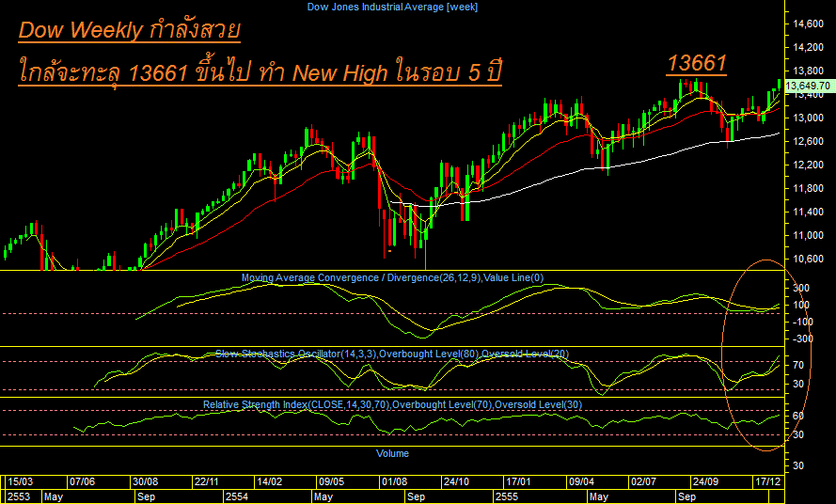Screen dimensions: 836x504
Task: Click the 12,600 price axis value
Action: click(809, 141)
